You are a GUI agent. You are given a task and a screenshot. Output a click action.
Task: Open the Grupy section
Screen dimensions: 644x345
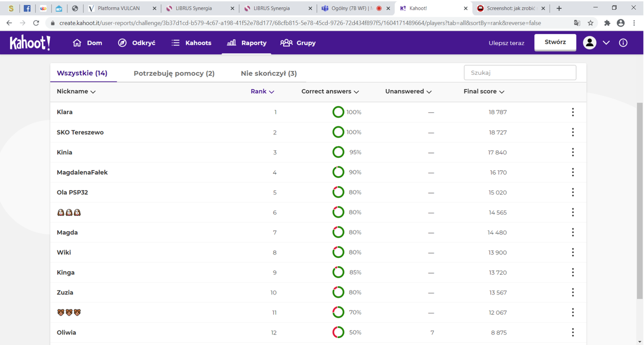(x=298, y=43)
